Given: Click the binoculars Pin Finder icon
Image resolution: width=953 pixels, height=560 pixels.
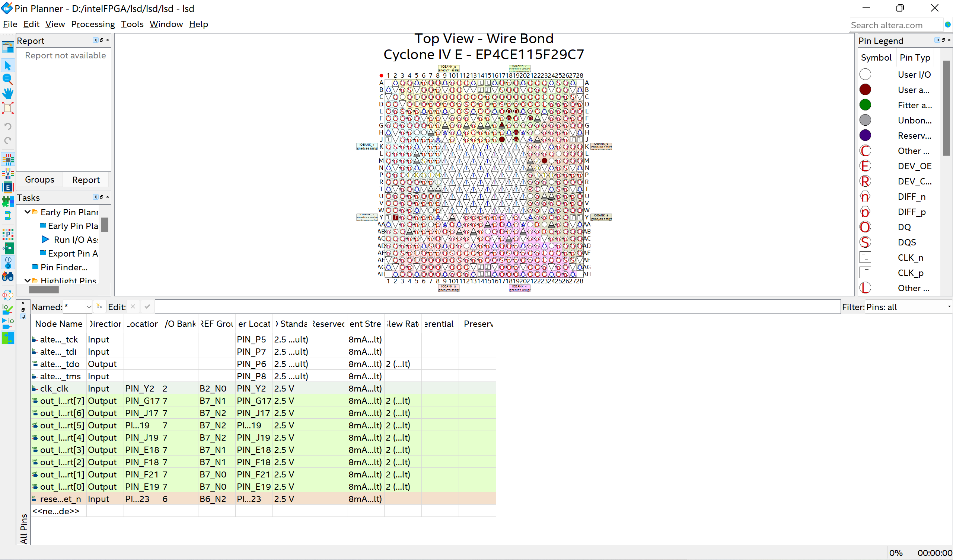Looking at the screenshot, I should (x=7, y=277).
